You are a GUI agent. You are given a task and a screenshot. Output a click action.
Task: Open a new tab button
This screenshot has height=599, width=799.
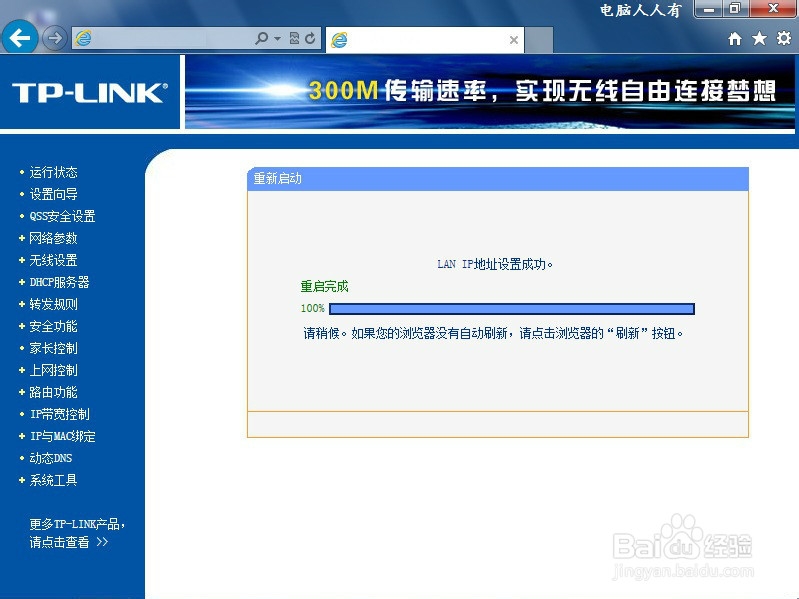[539, 40]
